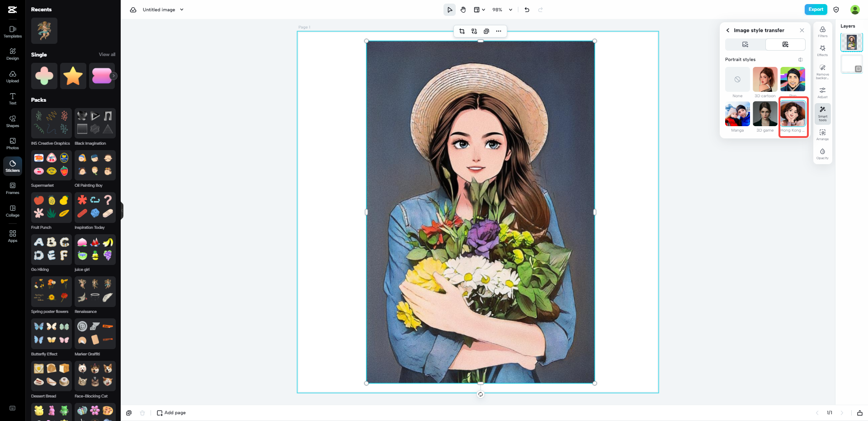Open the Fruit Punch sticker pack
The width and height of the screenshot is (868, 421).
pos(51,207)
